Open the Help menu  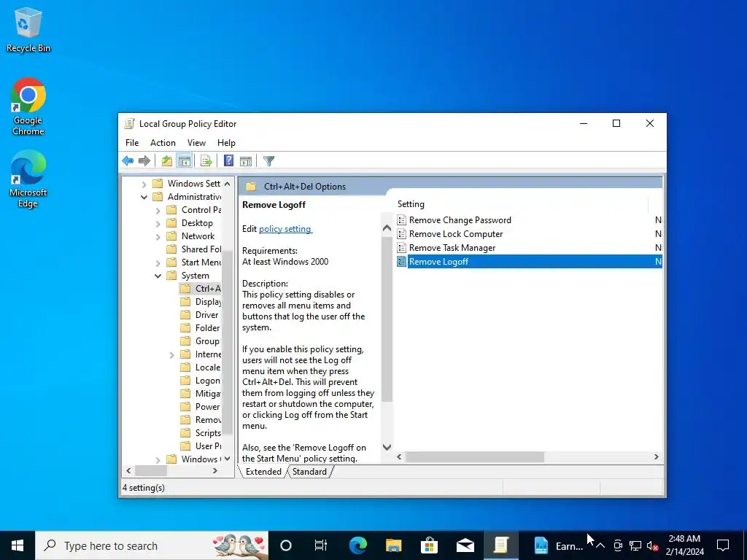tap(226, 143)
